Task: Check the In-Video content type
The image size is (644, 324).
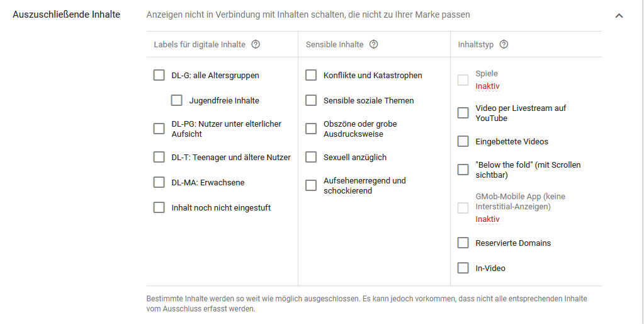Action: [463, 268]
